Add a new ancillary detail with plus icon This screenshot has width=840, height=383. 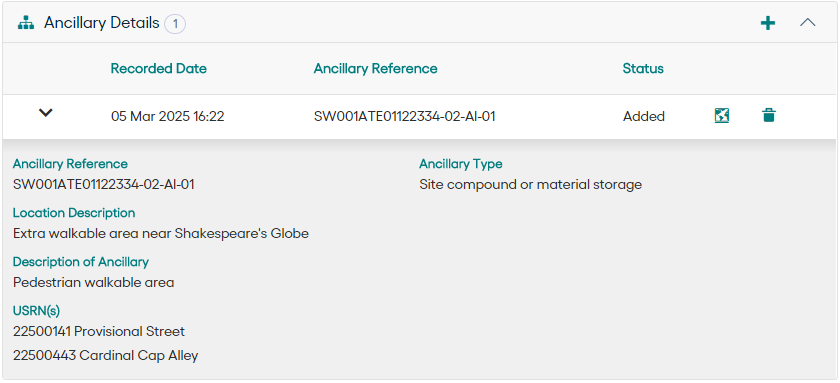[768, 23]
